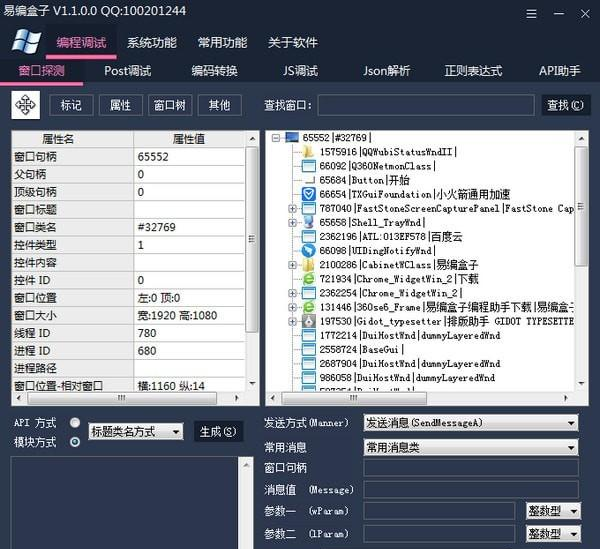Image resolution: width=600 pixels, height=549 pixels.
Task: Click window icon of BaseGui row
Action: pyautogui.click(x=308, y=350)
